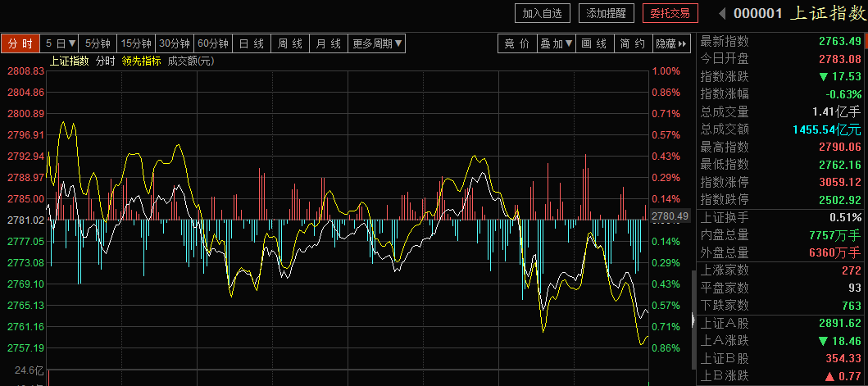Switch to 月线 monthly chart
Viewport: 868px width, 386px height.
[x=329, y=43]
